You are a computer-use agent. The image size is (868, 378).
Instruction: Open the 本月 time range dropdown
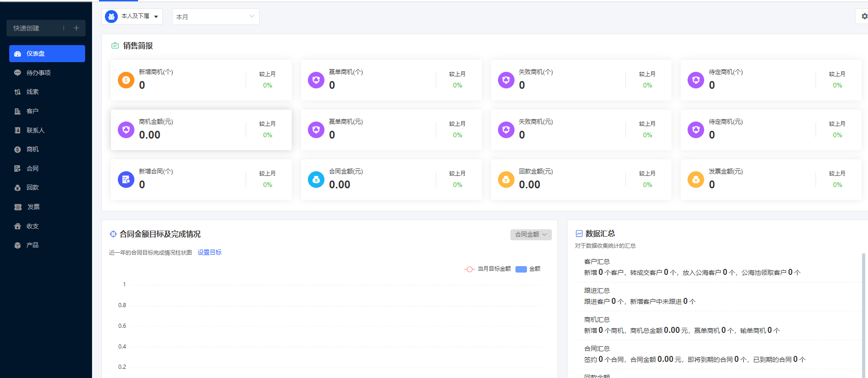[215, 17]
